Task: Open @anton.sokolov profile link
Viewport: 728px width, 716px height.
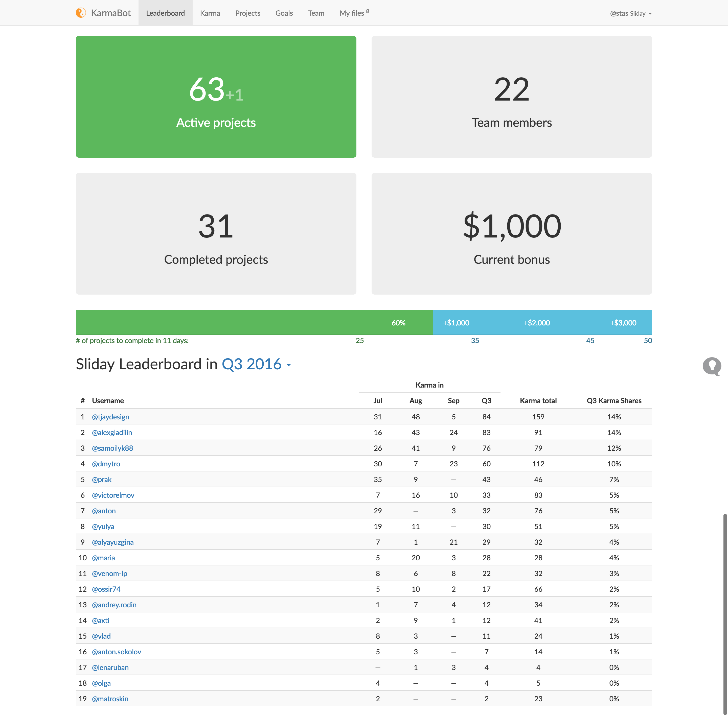Action: pyautogui.click(x=117, y=652)
